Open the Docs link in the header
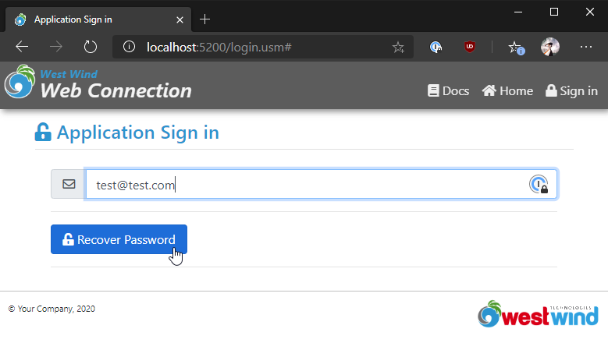The height and width of the screenshot is (364, 608). (448, 91)
